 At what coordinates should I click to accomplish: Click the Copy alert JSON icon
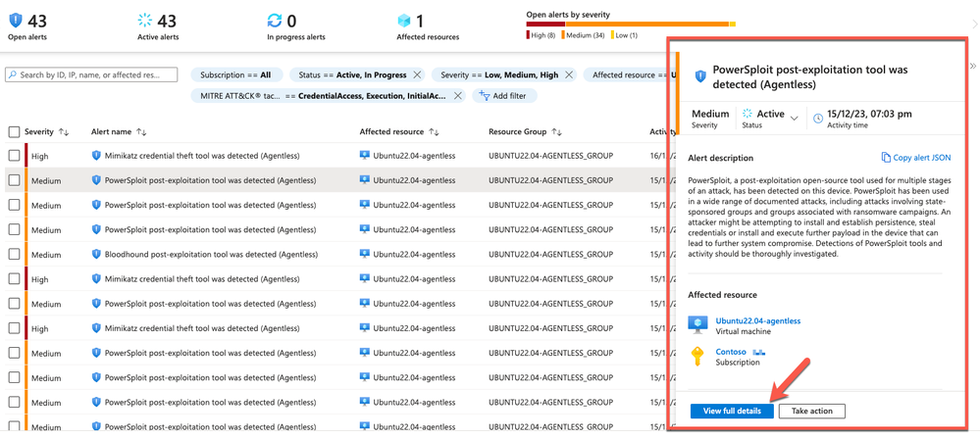885,158
